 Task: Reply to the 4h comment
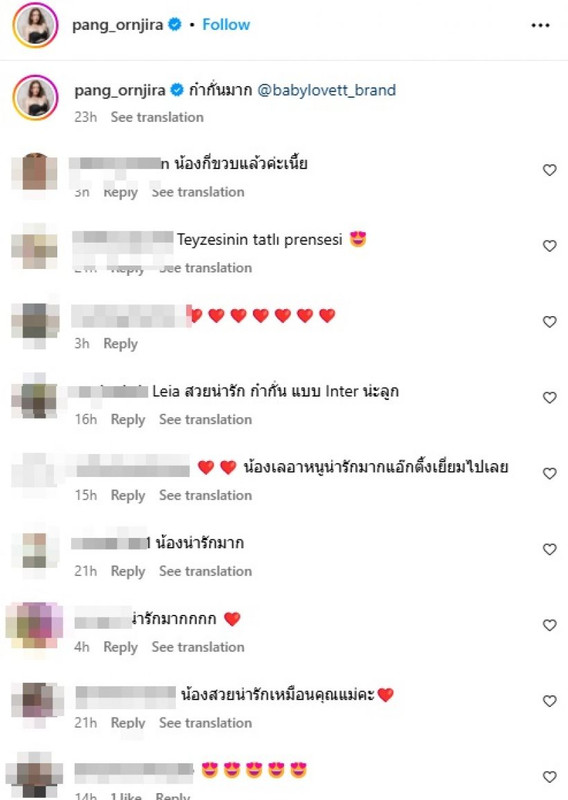point(120,647)
